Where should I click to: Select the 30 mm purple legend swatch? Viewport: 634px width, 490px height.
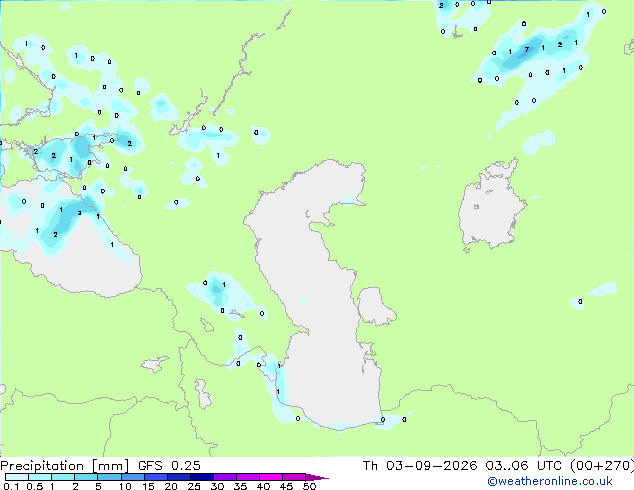click(x=224, y=477)
